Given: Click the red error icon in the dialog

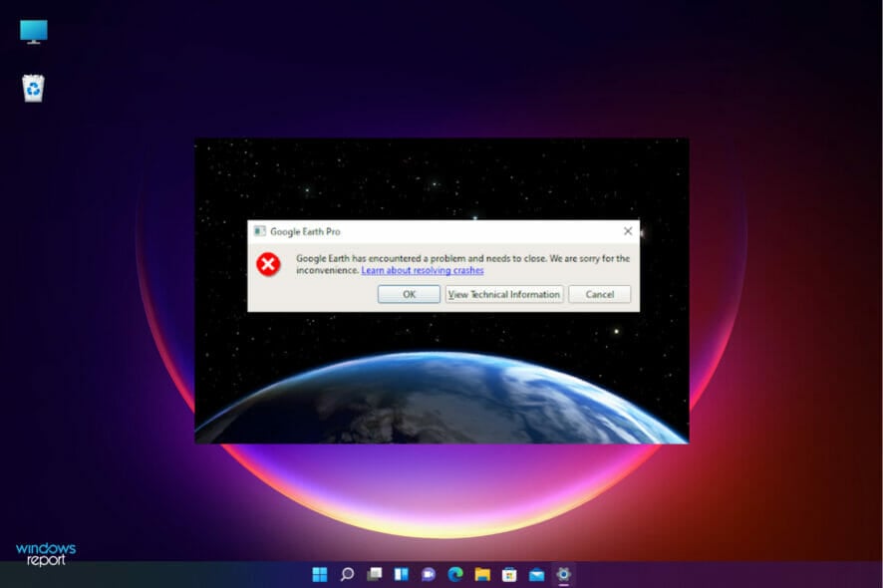Looking at the screenshot, I should 269,264.
